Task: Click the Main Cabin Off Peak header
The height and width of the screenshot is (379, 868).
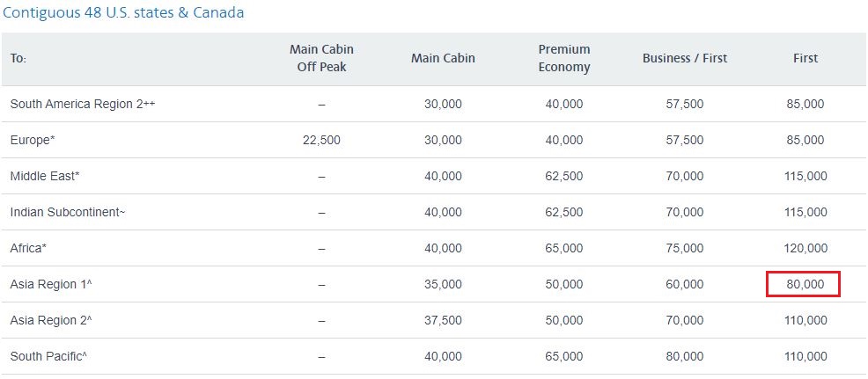Action: tap(321, 58)
